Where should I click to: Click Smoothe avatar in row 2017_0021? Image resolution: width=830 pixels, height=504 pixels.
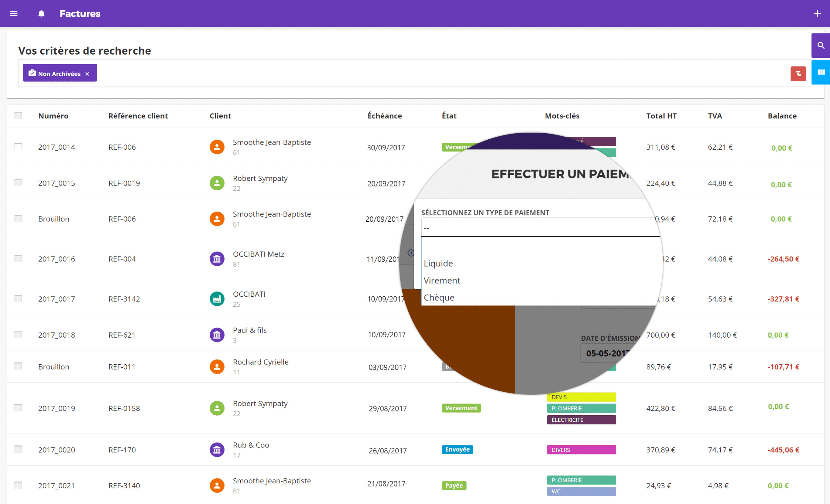217,485
